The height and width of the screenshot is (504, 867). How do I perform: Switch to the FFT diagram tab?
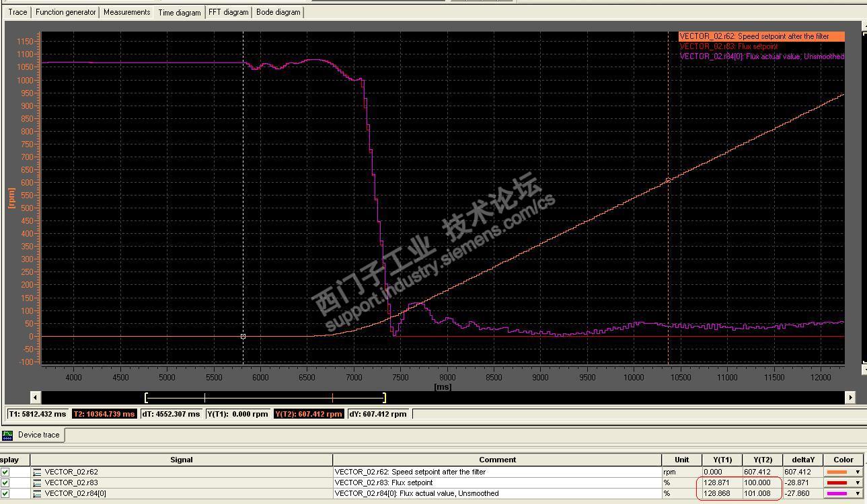[229, 12]
